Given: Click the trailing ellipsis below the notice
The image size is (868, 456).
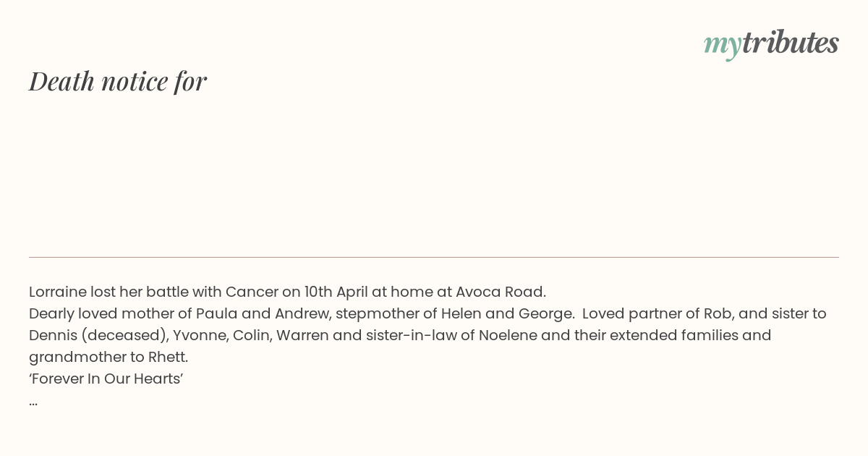Looking at the screenshot, I should tap(33, 402).
